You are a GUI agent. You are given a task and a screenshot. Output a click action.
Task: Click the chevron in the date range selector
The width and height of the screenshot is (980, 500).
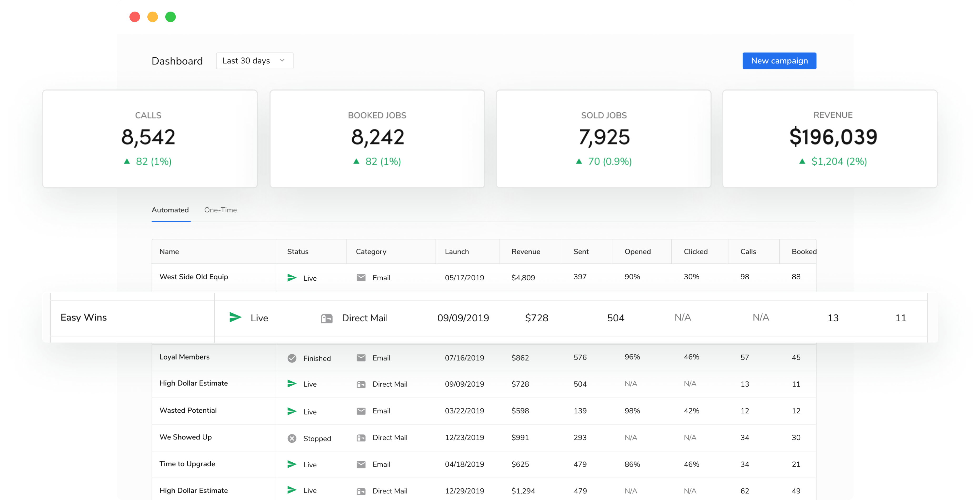click(x=282, y=61)
